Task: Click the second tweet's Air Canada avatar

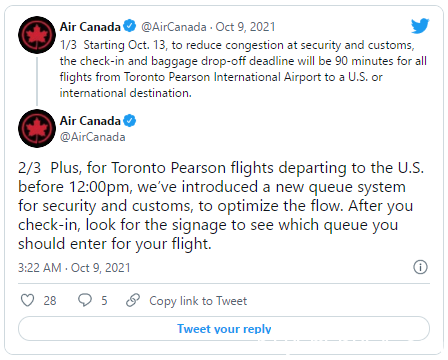Action: [37, 128]
